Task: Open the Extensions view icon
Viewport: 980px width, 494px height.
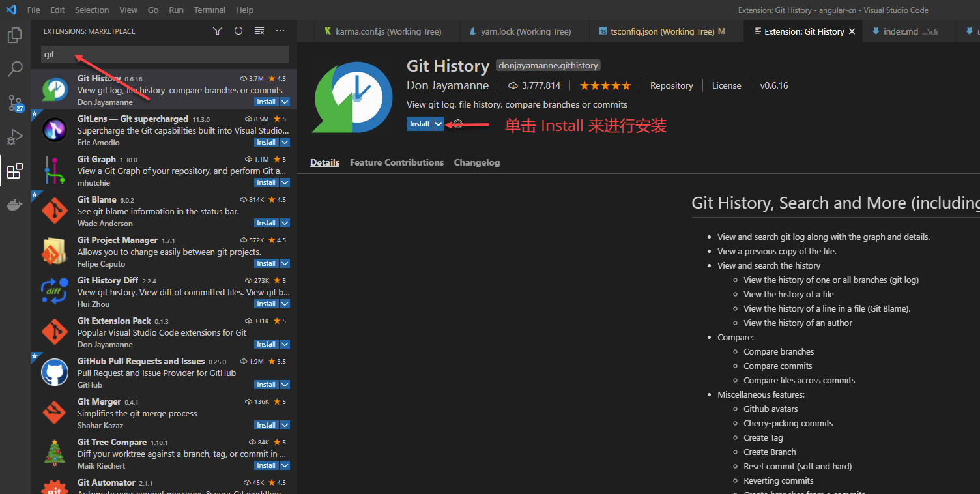Action: click(14, 171)
